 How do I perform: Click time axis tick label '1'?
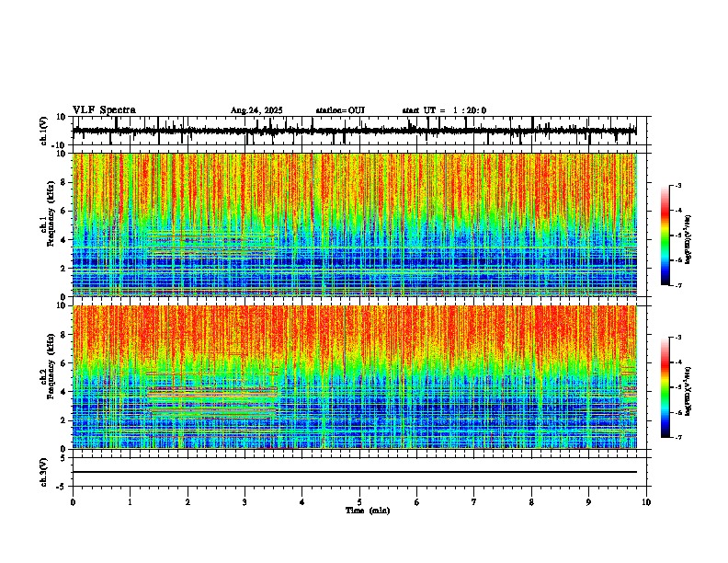point(130,502)
